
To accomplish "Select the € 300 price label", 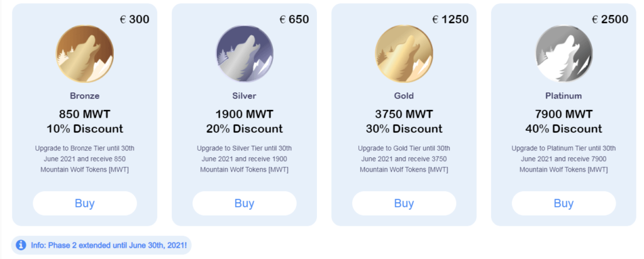I will pos(135,19).
